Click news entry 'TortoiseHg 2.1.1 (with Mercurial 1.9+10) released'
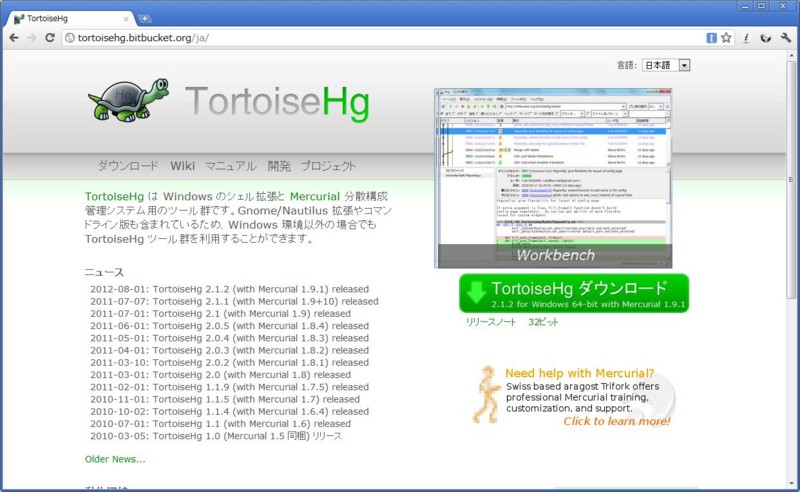The height and width of the screenshot is (492, 800). tap(265, 301)
